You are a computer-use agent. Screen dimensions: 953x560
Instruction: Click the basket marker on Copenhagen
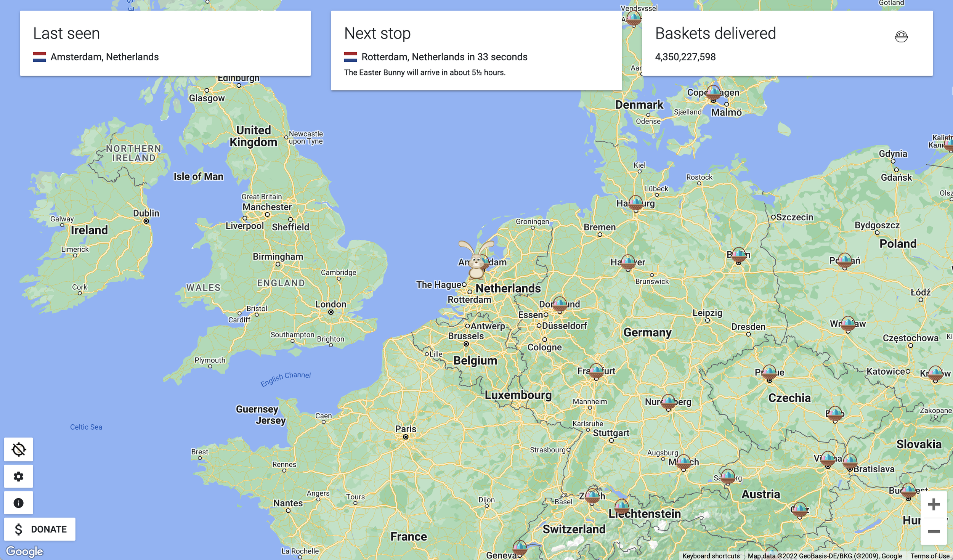714,93
